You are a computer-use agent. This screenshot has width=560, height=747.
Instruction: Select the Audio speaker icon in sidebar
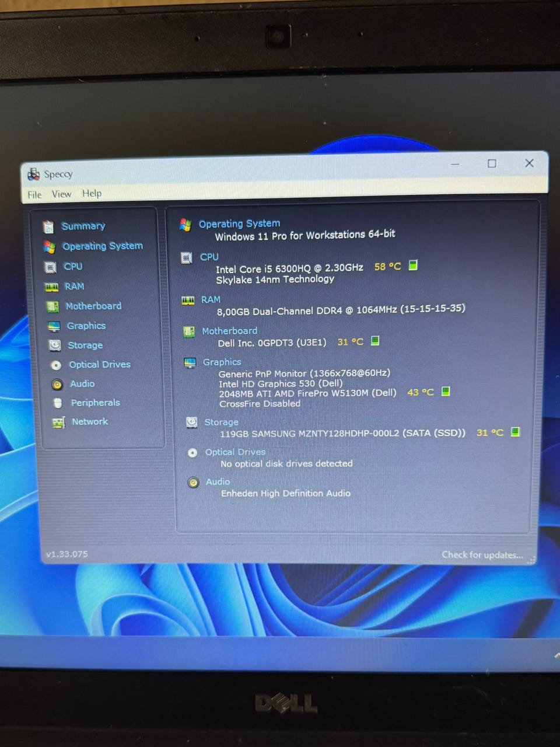click(x=57, y=385)
